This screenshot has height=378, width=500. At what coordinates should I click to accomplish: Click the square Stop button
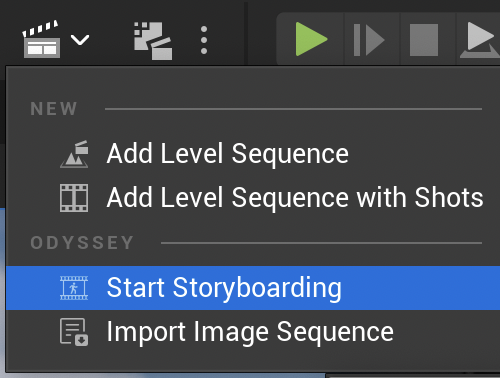424,40
